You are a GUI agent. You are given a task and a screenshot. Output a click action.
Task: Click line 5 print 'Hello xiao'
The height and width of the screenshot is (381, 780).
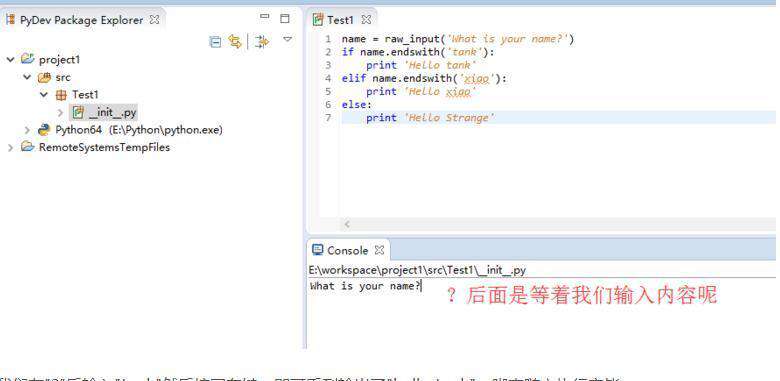pyautogui.click(x=421, y=92)
